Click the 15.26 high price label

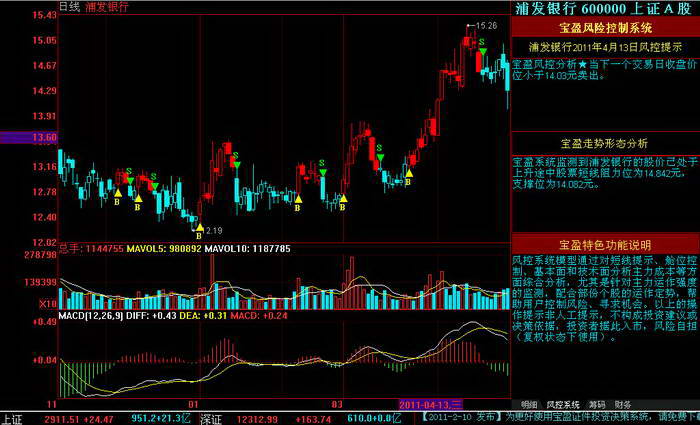[486, 25]
